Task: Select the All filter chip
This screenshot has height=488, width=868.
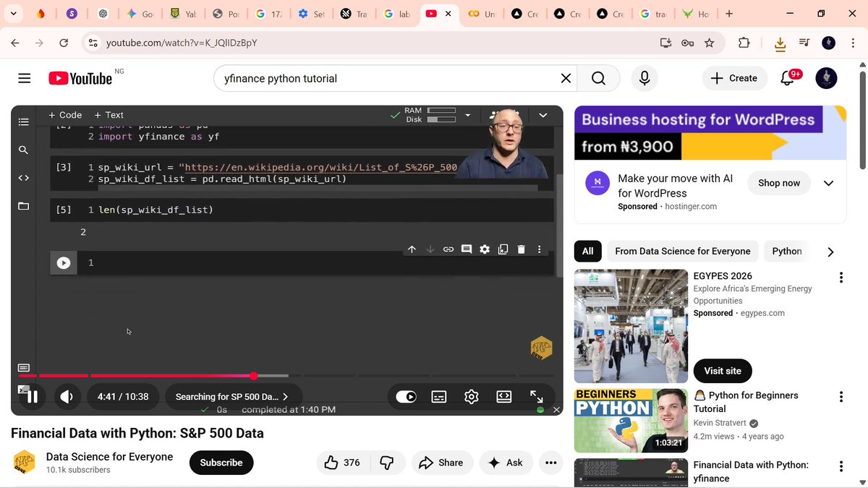Action: 587,251
